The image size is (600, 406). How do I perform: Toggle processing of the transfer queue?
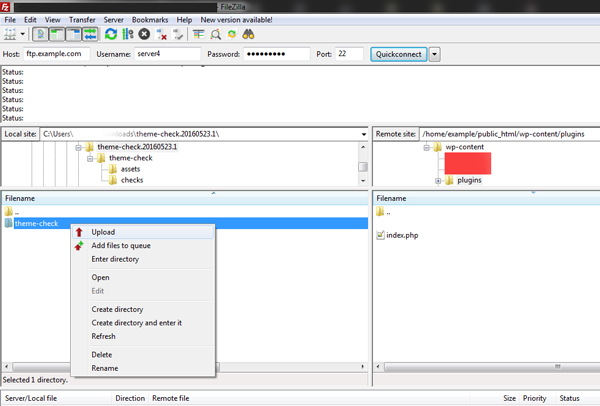[x=128, y=34]
